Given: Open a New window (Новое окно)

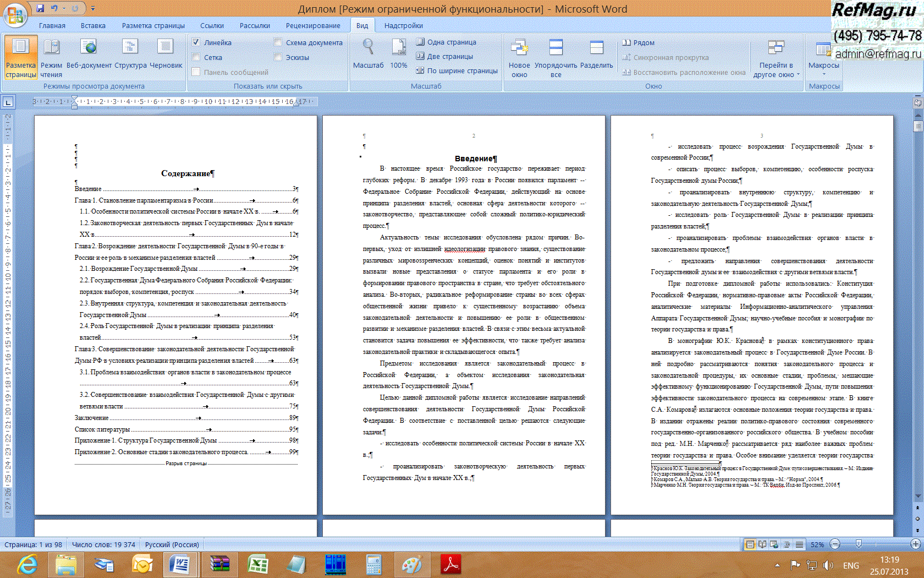Looking at the screenshot, I should 519,58.
